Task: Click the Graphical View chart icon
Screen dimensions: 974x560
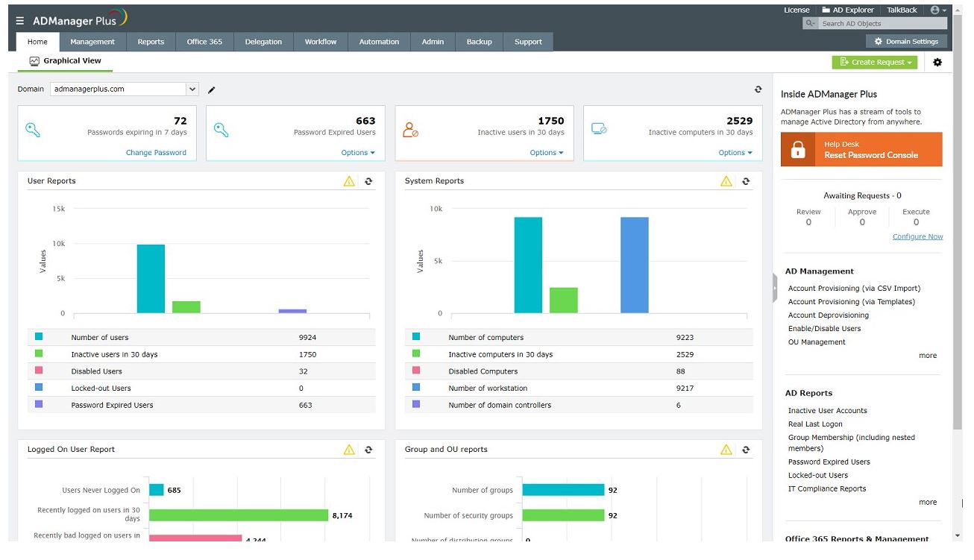Action: coord(34,61)
